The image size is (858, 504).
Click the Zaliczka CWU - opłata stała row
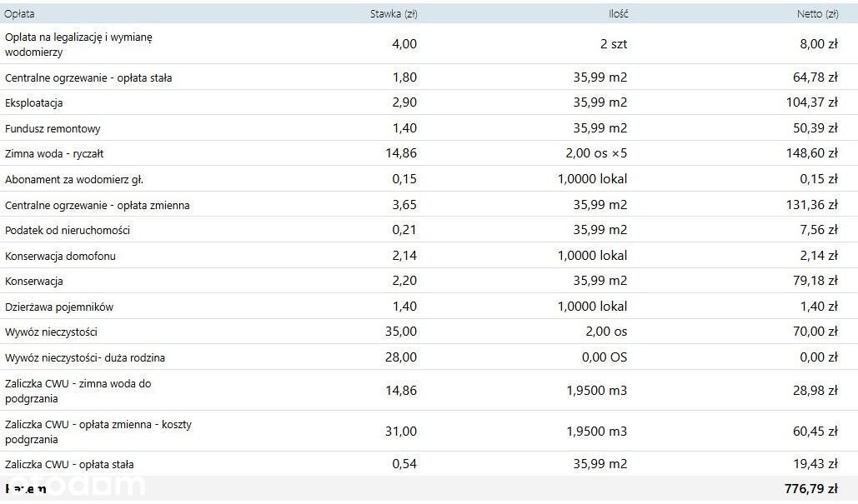[429, 463]
